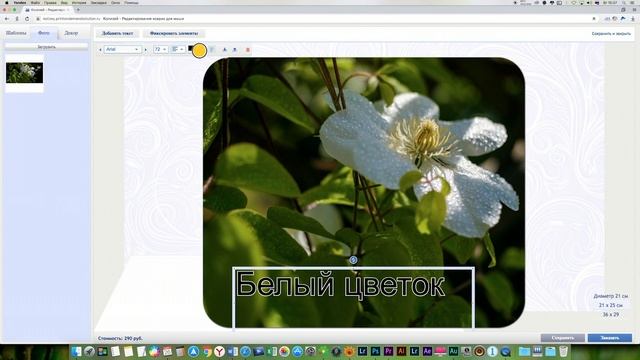
Task: Click the send-backward layer icon in text toolbar
Action: [235, 50]
